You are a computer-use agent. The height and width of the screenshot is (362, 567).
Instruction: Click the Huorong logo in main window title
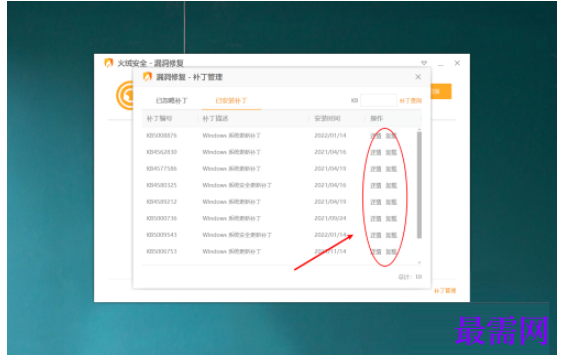click(x=108, y=63)
